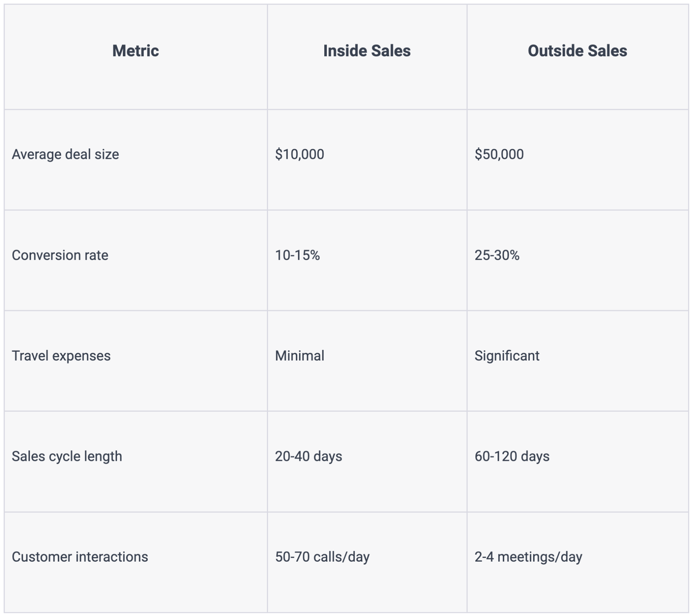Image resolution: width=693 pixels, height=616 pixels.
Task: Click the Metric column header
Action: 135,51
